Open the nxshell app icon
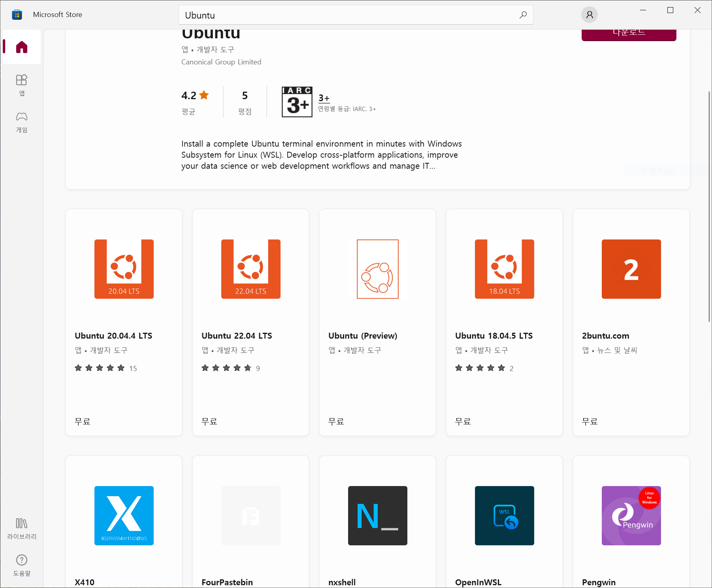The height and width of the screenshot is (588, 712). 378,516
